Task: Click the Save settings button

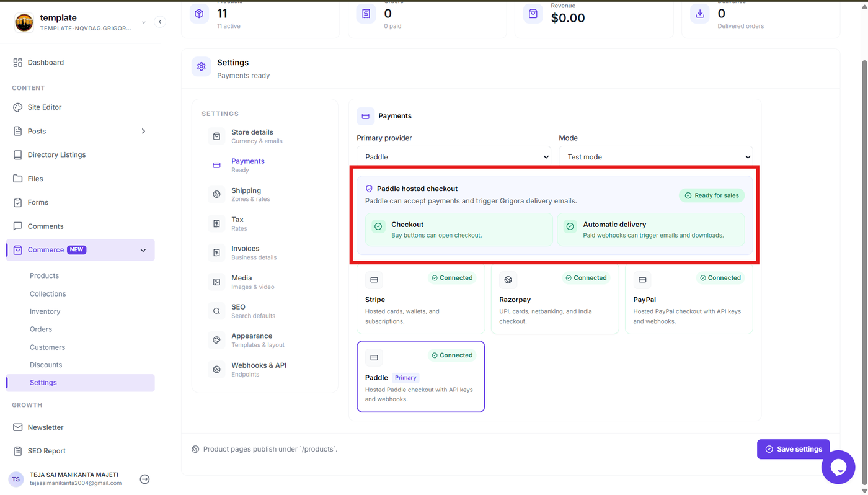Action: point(794,449)
